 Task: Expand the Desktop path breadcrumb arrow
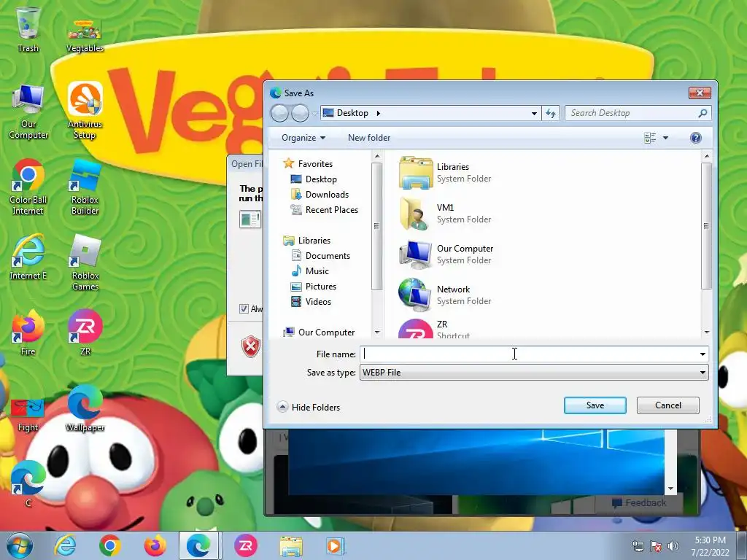click(379, 113)
